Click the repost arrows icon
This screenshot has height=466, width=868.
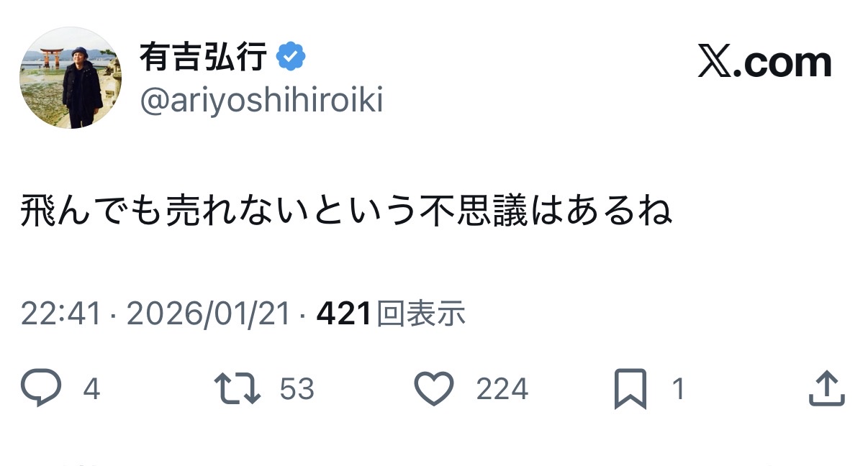(238, 389)
